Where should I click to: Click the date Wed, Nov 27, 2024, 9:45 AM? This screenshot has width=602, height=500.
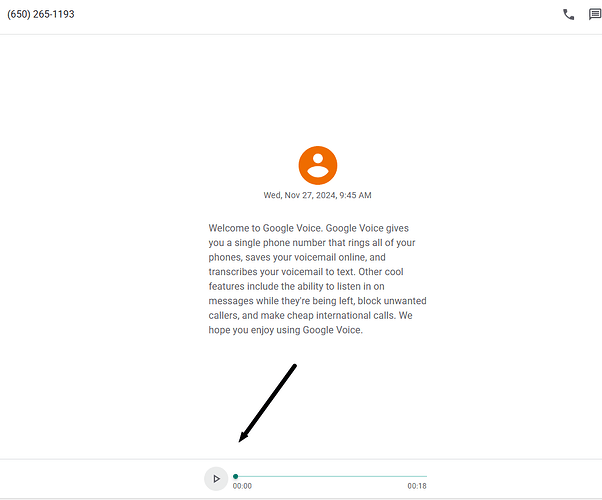point(318,195)
